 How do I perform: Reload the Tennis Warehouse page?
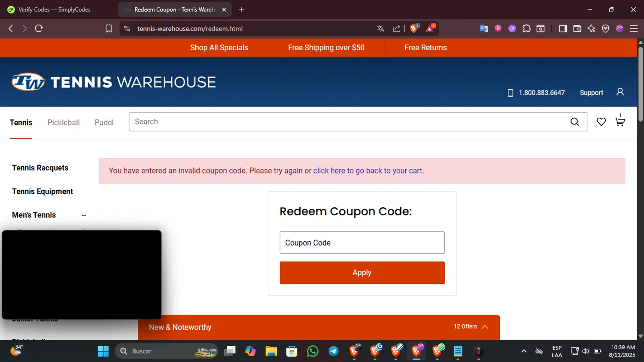pyautogui.click(x=39, y=28)
